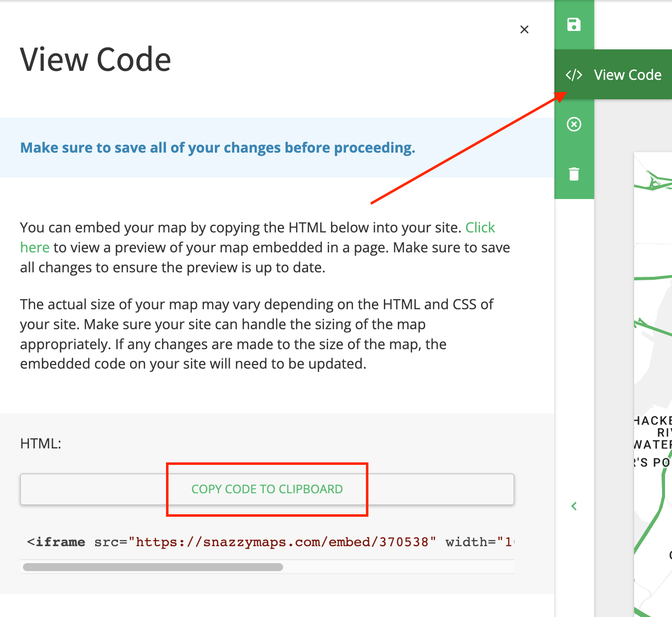Image resolution: width=672 pixels, height=617 pixels.
Task: Click the WATER label on the map
Action: point(652,444)
